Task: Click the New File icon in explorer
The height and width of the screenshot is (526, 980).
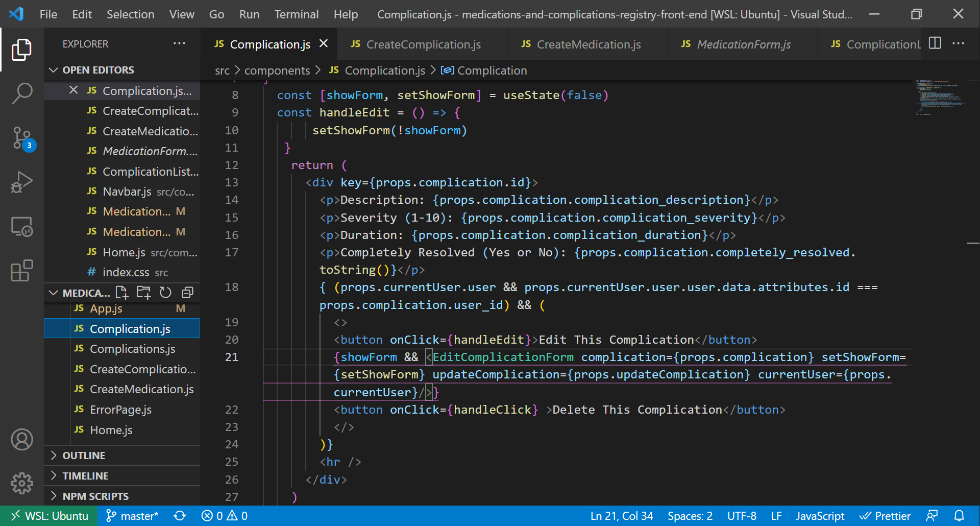Action: click(x=121, y=293)
